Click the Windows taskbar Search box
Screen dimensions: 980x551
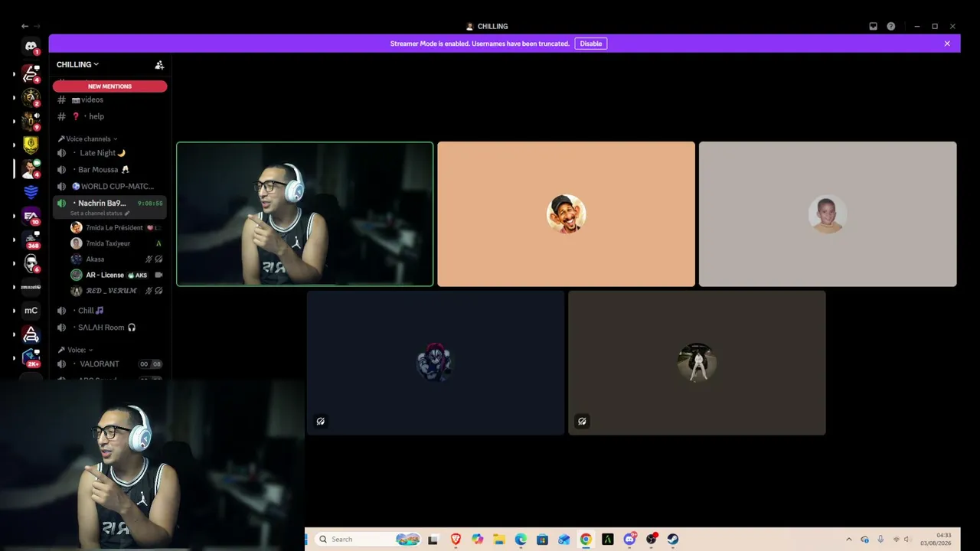tap(367, 540)
